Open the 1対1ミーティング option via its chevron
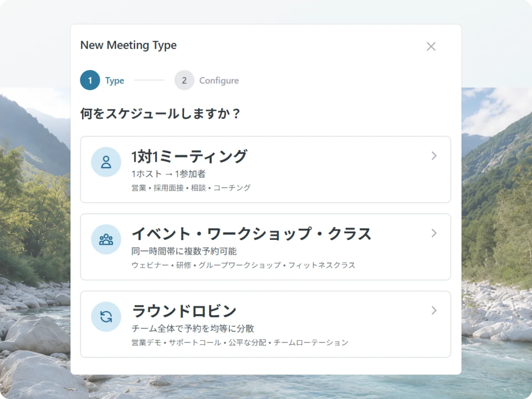 pos(434,156)
